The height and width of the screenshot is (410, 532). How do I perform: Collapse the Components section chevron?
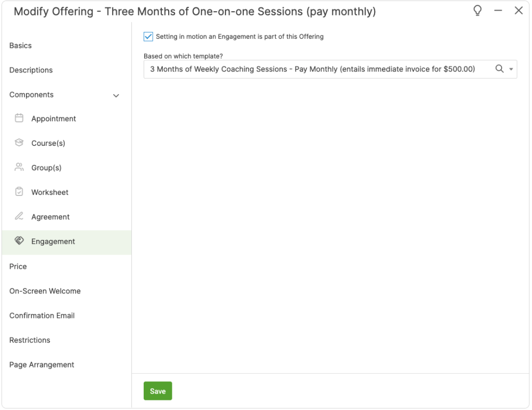pyautogui.click(x=116, y=95)
